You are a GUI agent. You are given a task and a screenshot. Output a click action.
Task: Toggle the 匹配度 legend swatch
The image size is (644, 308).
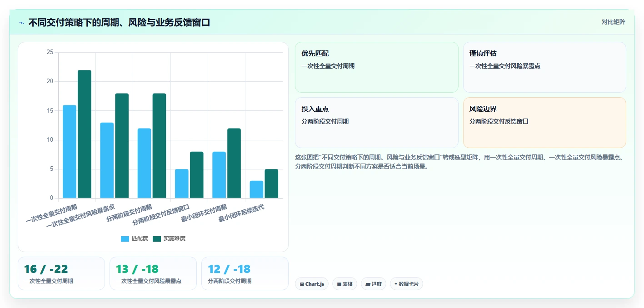(125, 238)
